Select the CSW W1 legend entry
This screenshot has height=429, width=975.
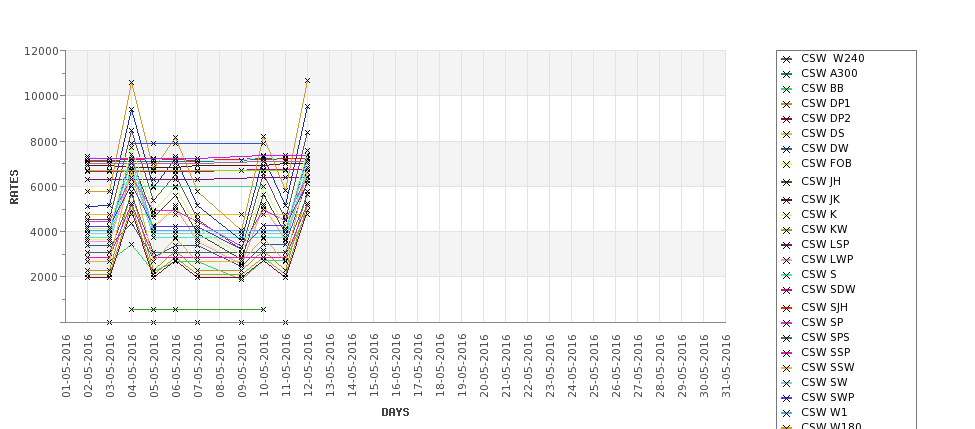(824, 412)
